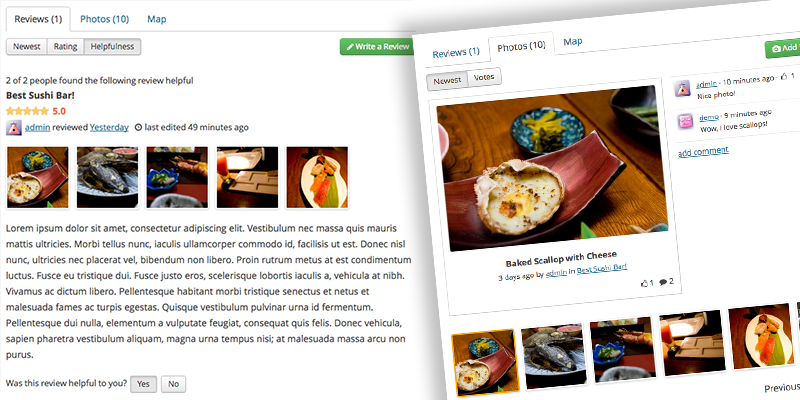Click the admin avatar beside the Nice photo comment
800x400 pixels.
683,88
